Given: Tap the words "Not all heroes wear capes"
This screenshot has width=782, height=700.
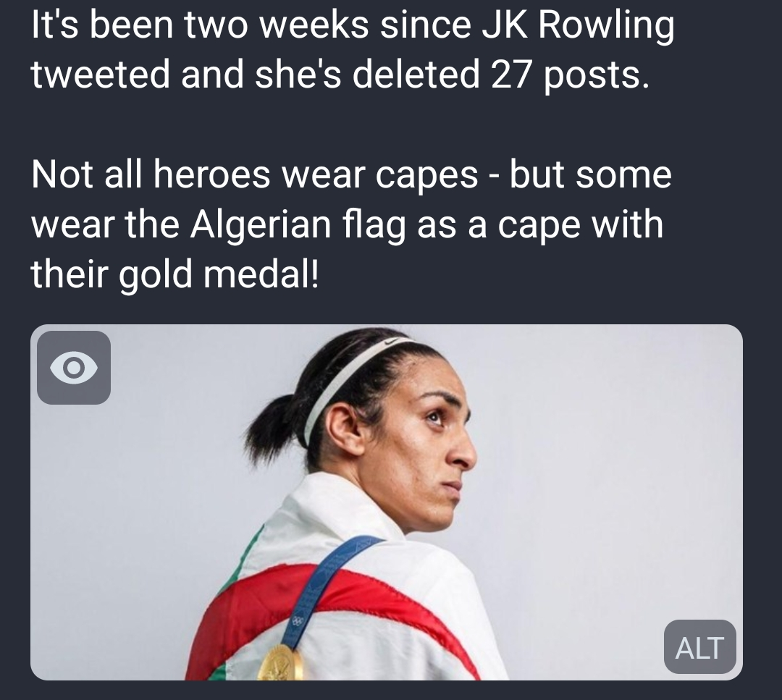Looking at the screenshot, I should point(254,174).
